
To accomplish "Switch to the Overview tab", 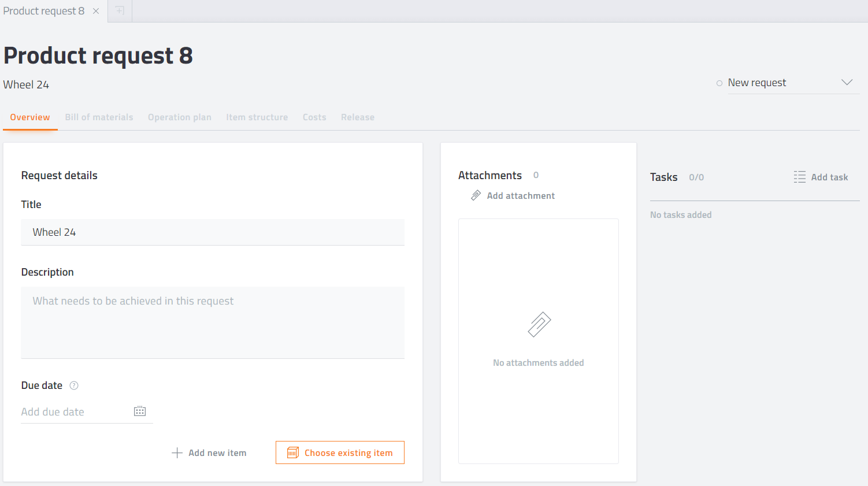I will 30,117.
